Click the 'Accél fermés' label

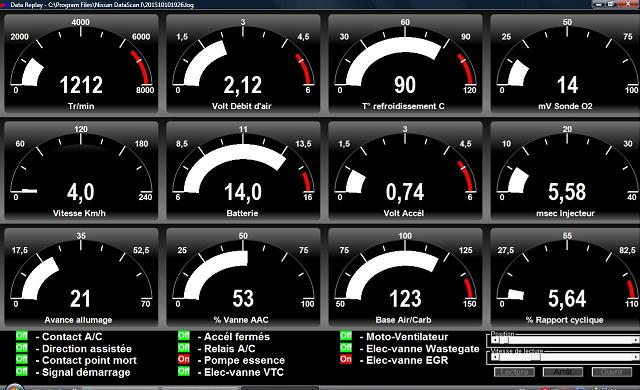(x=237, y=337)
